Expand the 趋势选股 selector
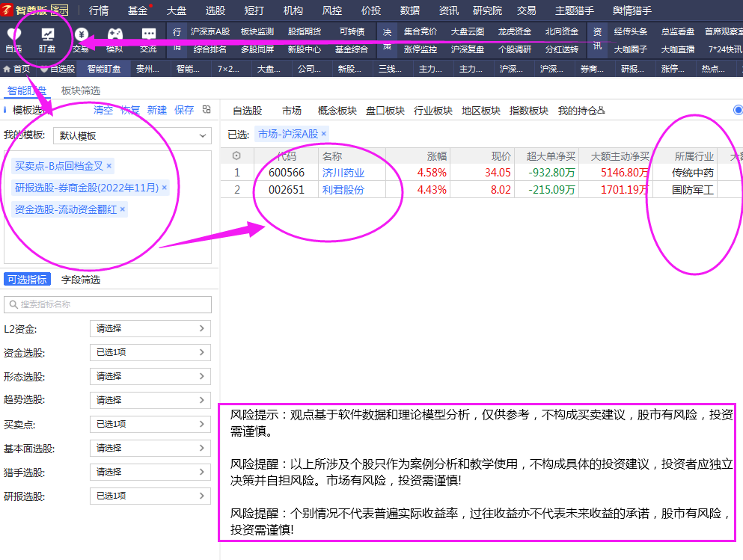Viewport: 743px width, 560px height. [x=150, y=400]
